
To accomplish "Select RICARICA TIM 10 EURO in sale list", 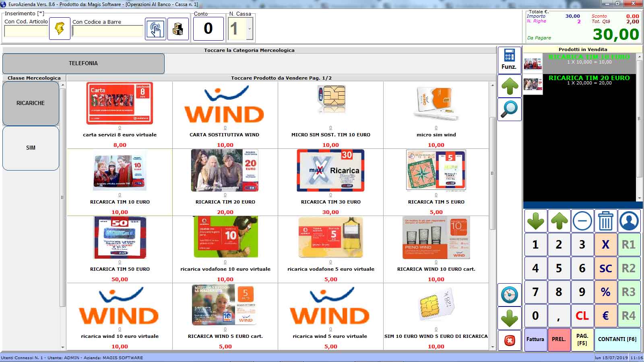I will click(580, 64).
